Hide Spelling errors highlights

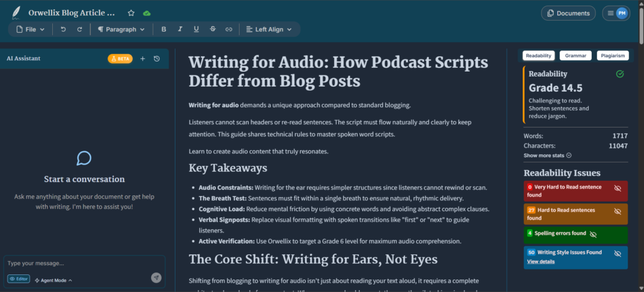592,234
